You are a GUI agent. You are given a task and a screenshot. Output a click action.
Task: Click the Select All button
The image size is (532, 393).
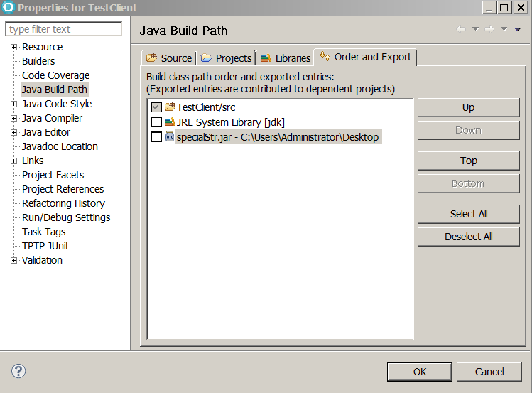click(468, 214)
